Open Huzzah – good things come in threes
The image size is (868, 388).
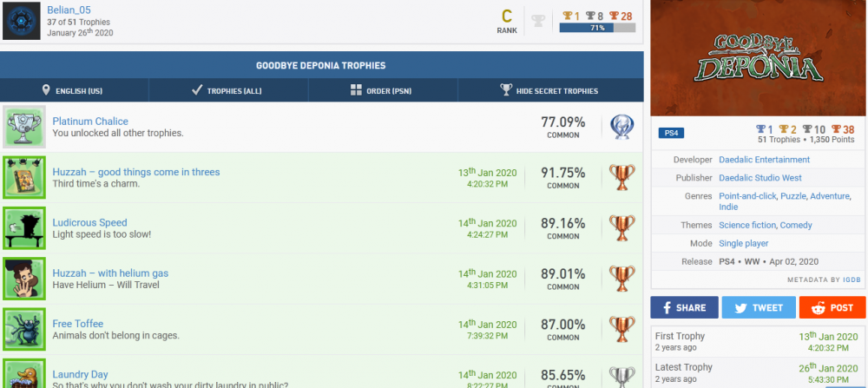point(136,172)
